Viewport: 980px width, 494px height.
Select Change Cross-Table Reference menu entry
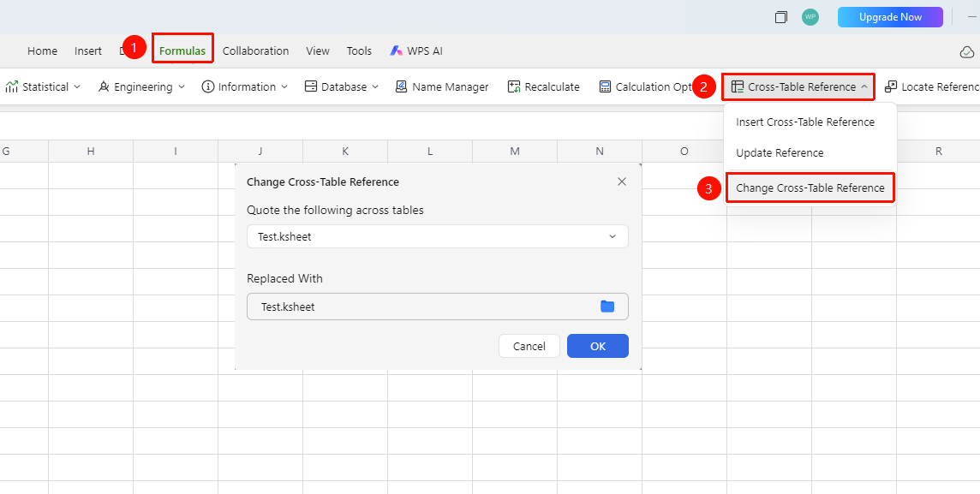(810, 188)
